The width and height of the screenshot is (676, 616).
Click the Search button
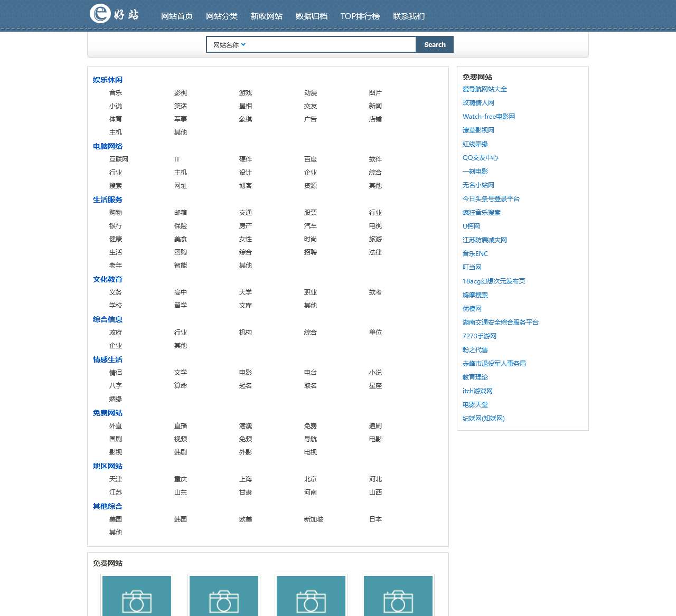[435, 45]
